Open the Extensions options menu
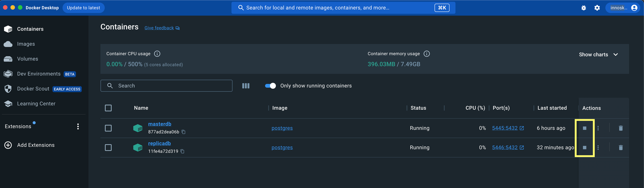This screenshot has width=644, height=188. coord(78,127)
